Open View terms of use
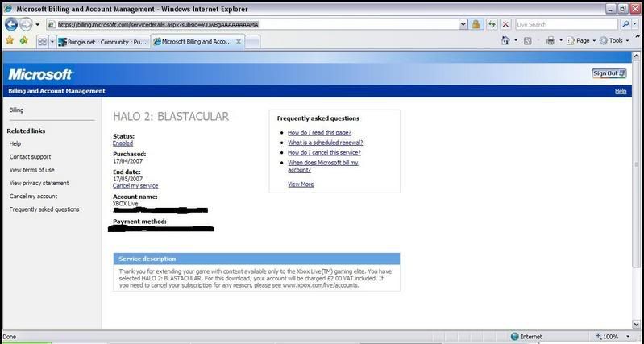The width and height of the screenshot is (644, 344). pos(32,170)
